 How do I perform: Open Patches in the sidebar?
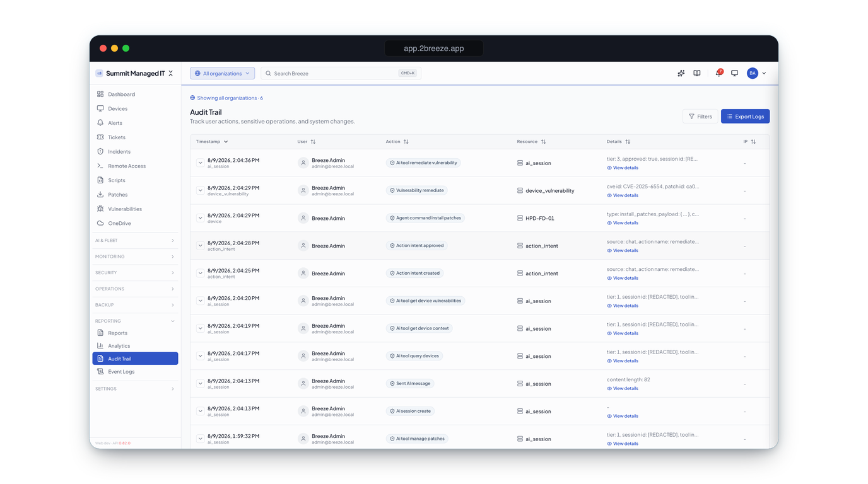(x=135, y=195)
